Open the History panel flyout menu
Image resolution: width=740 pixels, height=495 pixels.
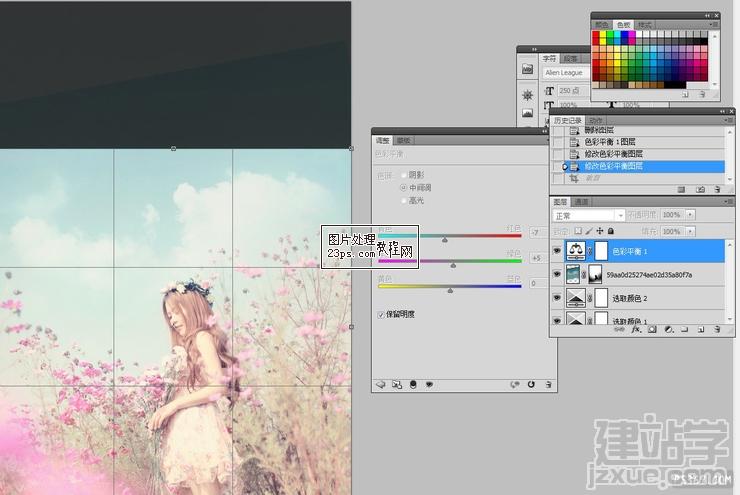(x=729, y=120)
